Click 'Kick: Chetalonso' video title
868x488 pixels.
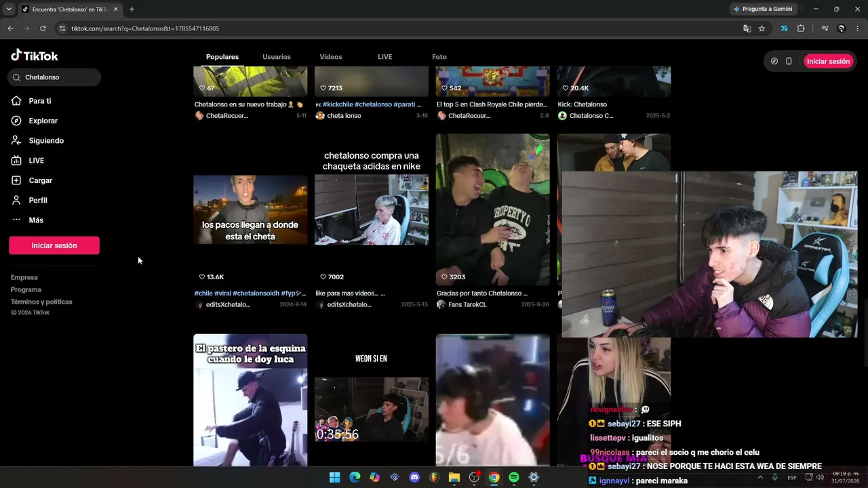[x=582, y=104]
